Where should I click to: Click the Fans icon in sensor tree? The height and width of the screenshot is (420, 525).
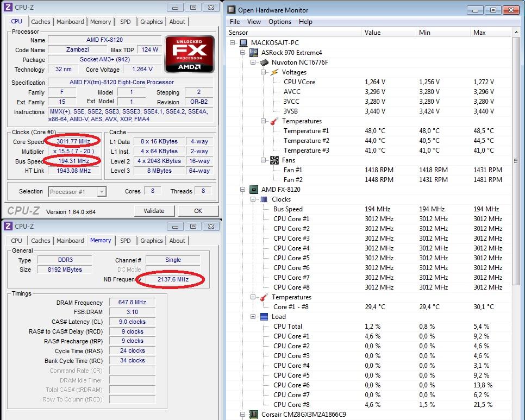274,160
